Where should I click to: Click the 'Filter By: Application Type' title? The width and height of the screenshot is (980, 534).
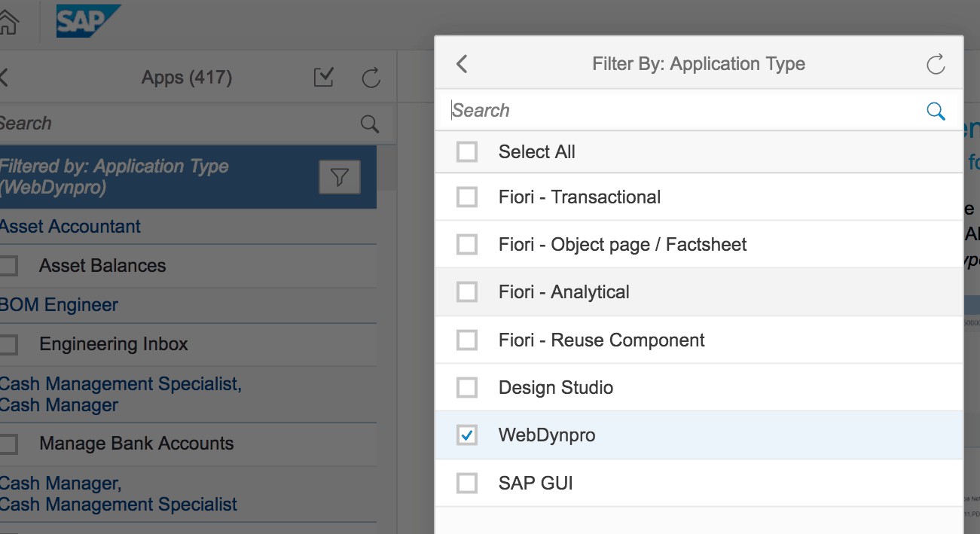click(x=699, y=64)
